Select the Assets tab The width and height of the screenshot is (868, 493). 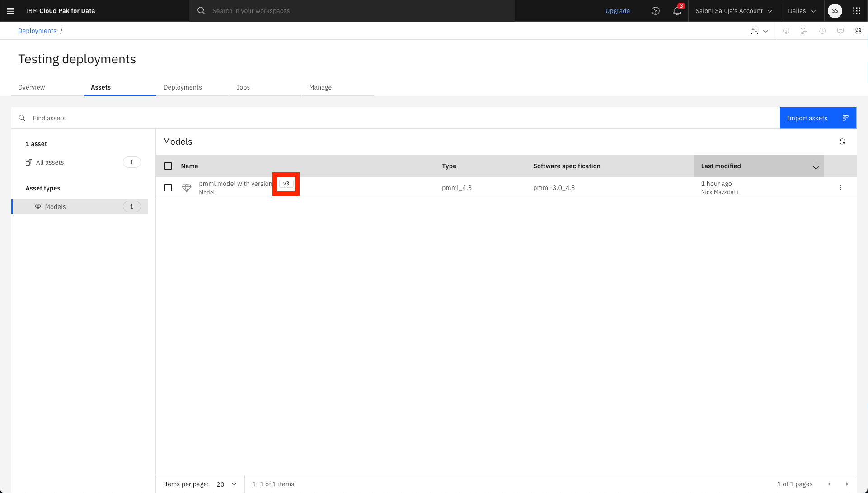100,87
